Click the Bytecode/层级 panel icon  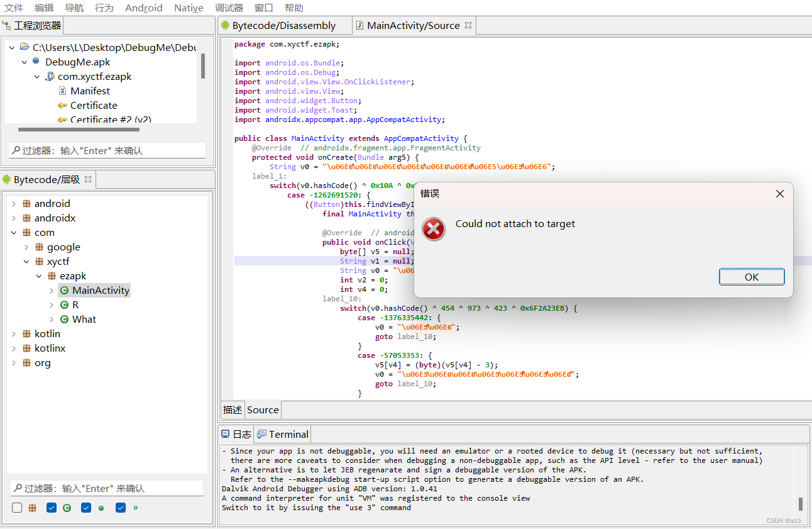pyautogui.click(x=6, y=179)
